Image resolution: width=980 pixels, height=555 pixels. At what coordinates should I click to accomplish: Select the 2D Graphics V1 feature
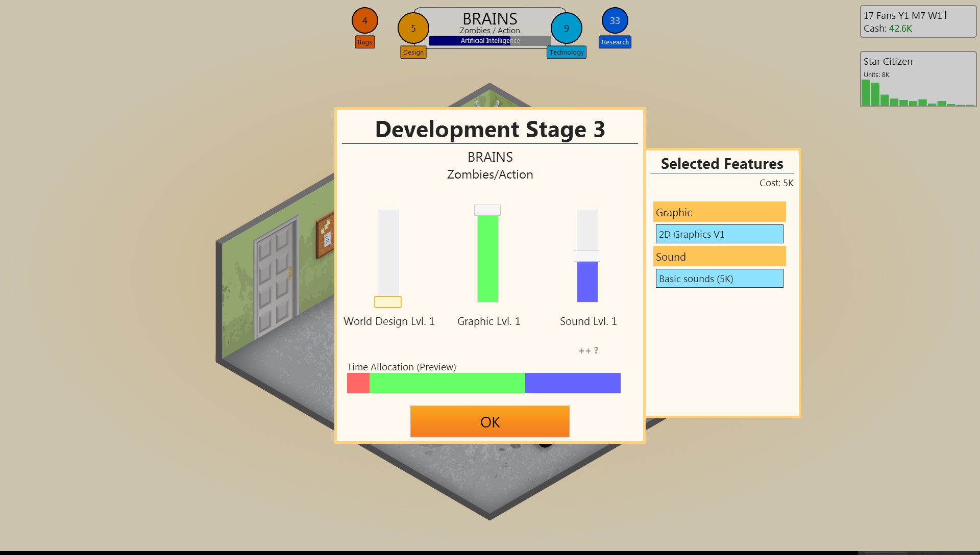pyautogui.click(x=719, y=234)
